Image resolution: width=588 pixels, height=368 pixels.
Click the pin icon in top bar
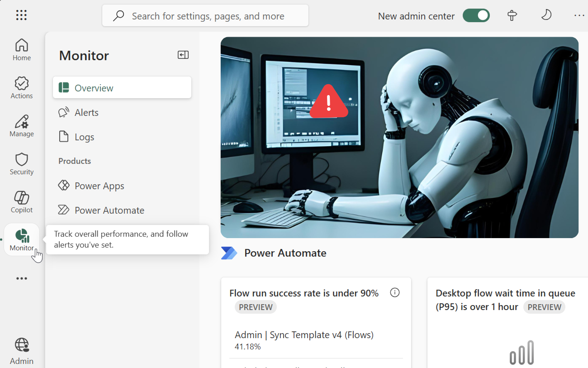tap(512, 16)
